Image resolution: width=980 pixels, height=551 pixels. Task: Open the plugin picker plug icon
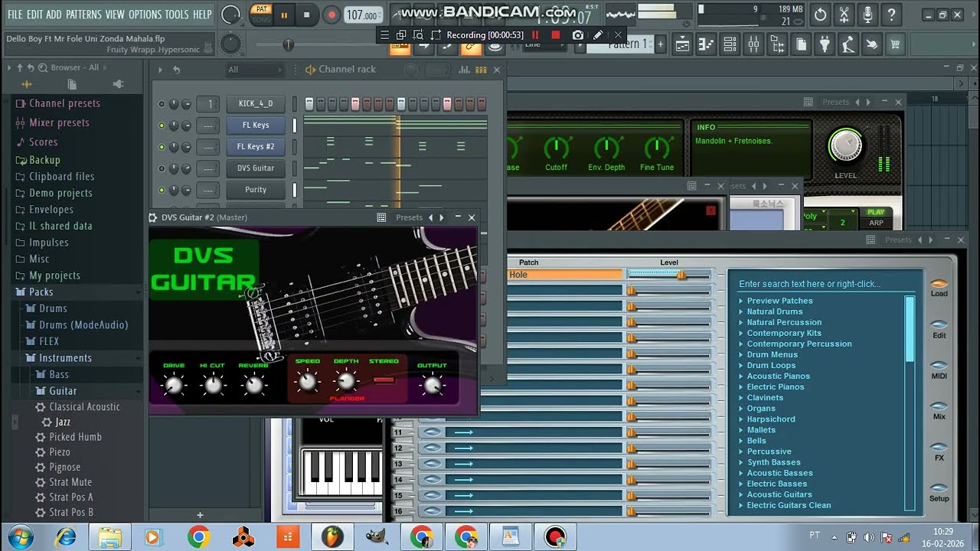click(825, 44)
